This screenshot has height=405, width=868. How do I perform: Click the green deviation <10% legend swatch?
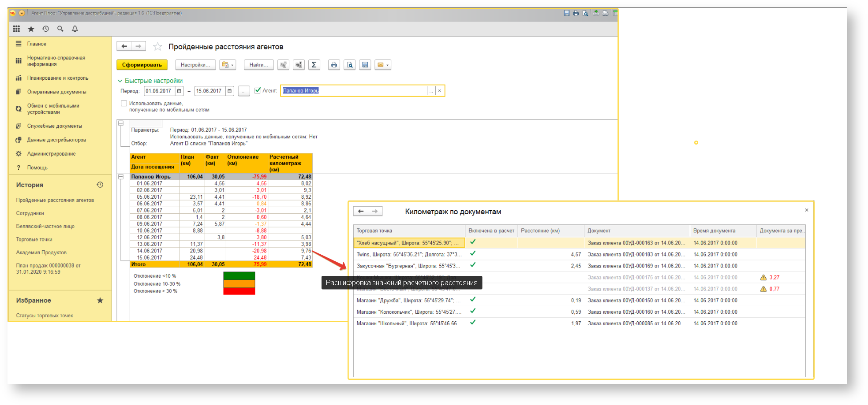point(239,276)
